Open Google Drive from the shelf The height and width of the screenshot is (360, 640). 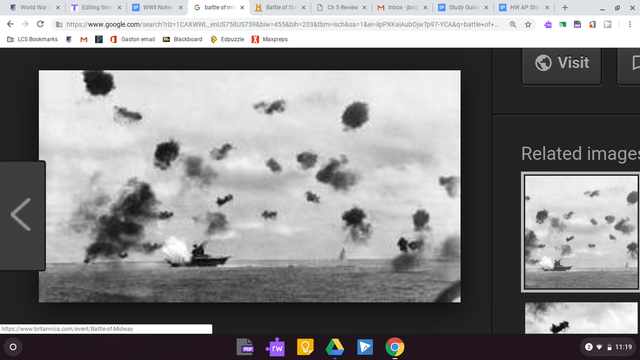coord(335,347)
